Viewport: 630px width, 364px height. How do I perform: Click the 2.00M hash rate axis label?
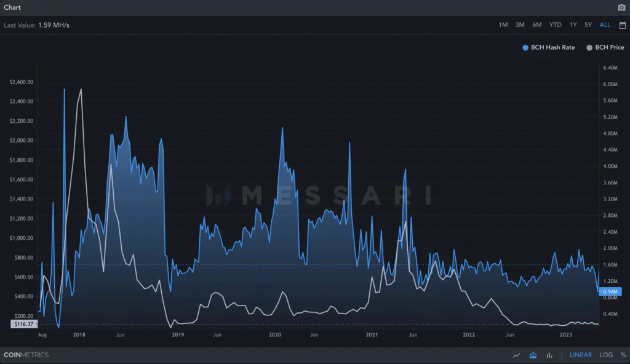point(610,248)
